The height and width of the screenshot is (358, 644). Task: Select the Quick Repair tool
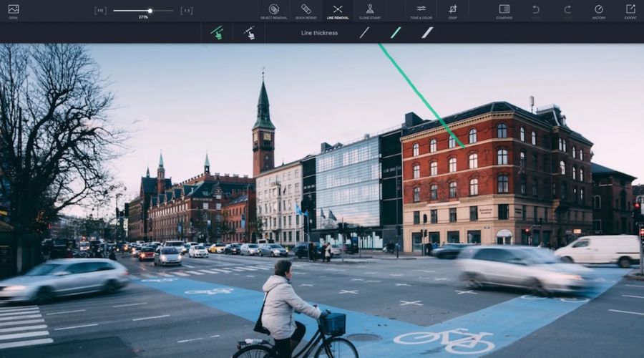(306, 11)
